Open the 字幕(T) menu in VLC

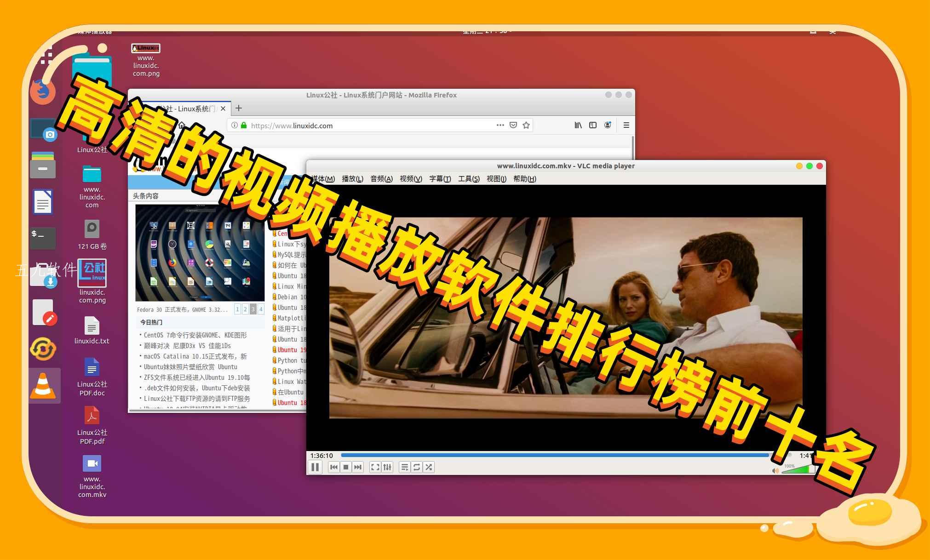click(440, 179)
